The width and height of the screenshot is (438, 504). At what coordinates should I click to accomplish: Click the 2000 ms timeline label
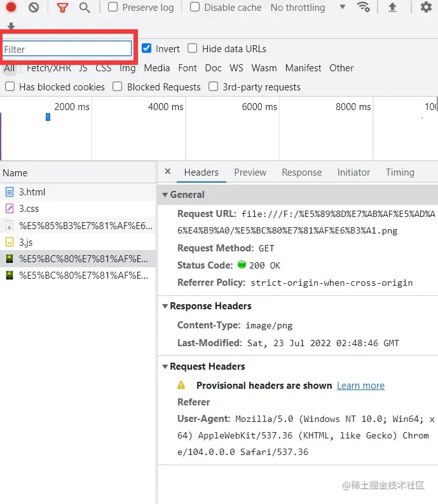[x=72, y=107]
